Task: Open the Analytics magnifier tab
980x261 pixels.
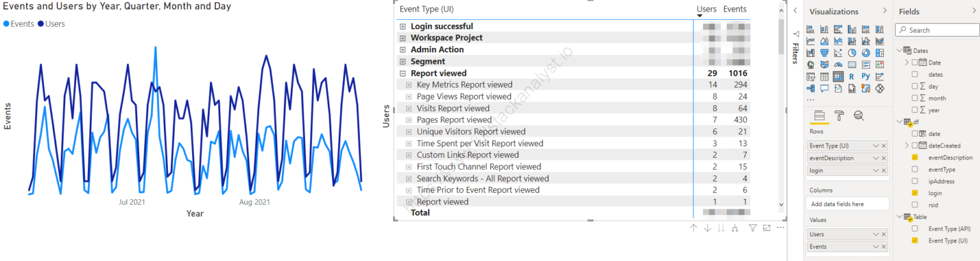Action: pyautogui.click(x=858, y=116)
